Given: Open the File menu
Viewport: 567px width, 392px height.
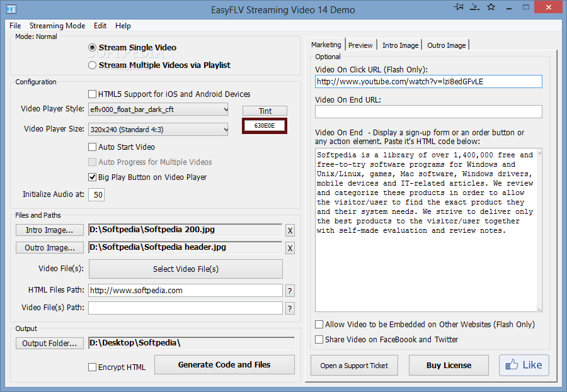Looking at the screenshot, I should (x=15, y=26).
